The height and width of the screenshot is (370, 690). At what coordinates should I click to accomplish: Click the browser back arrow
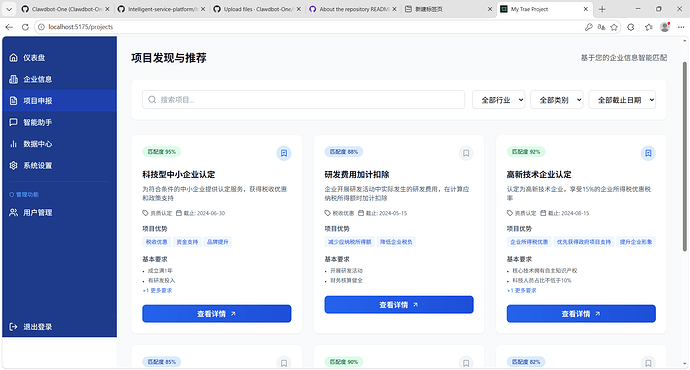(x=9, y=27)
